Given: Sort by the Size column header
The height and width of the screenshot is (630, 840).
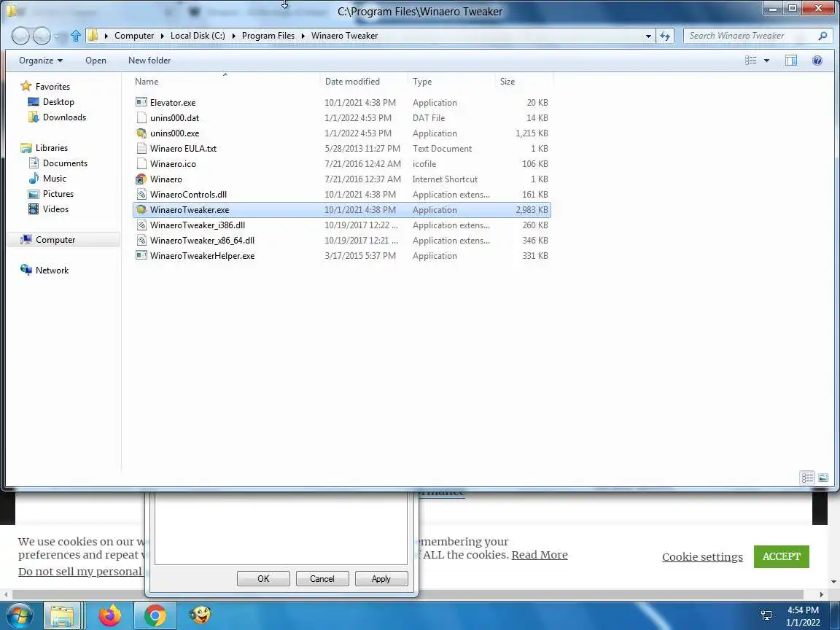Looking at the screenshot, I should (524, 82).
